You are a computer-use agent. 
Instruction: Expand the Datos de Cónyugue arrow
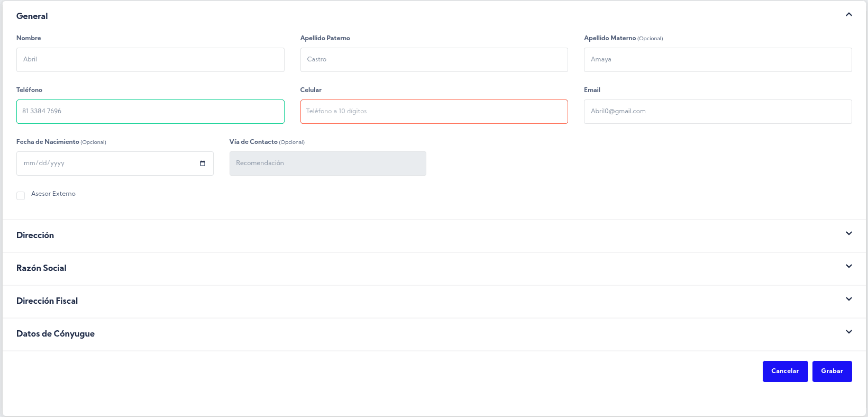point(848,332)
